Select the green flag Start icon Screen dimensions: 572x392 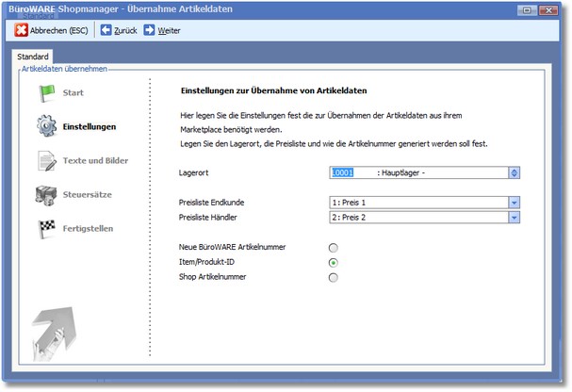point(46,92)
